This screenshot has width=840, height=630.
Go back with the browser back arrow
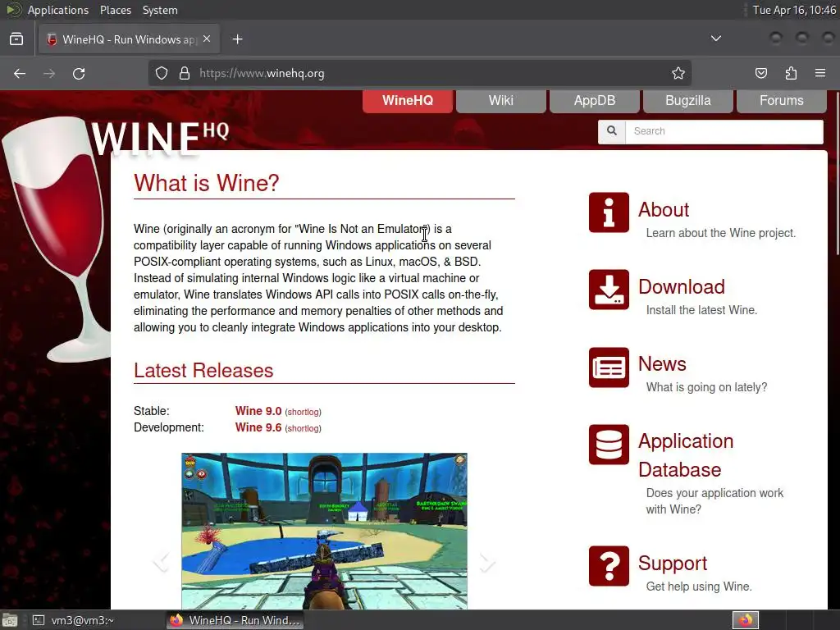pos(20,73)
